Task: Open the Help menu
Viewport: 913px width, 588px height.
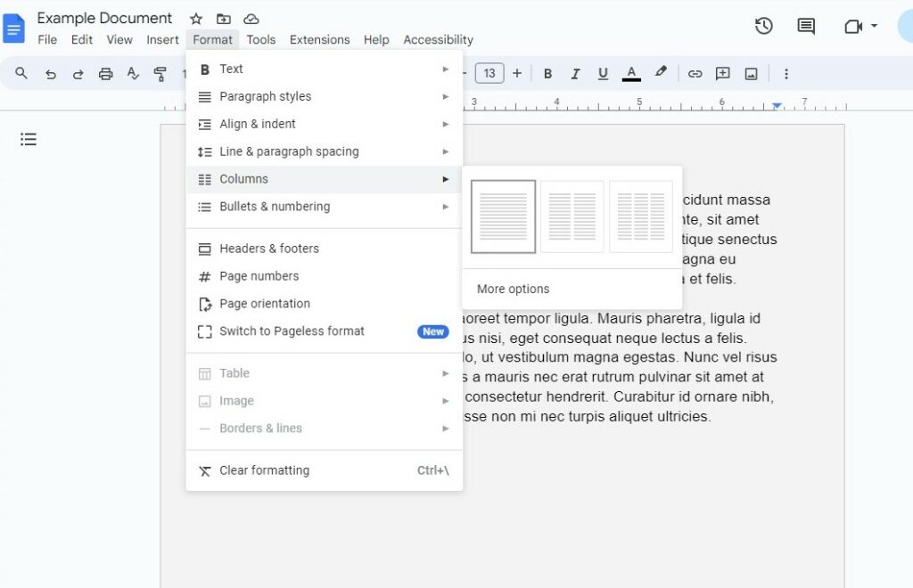Action: tap(376, 39)
